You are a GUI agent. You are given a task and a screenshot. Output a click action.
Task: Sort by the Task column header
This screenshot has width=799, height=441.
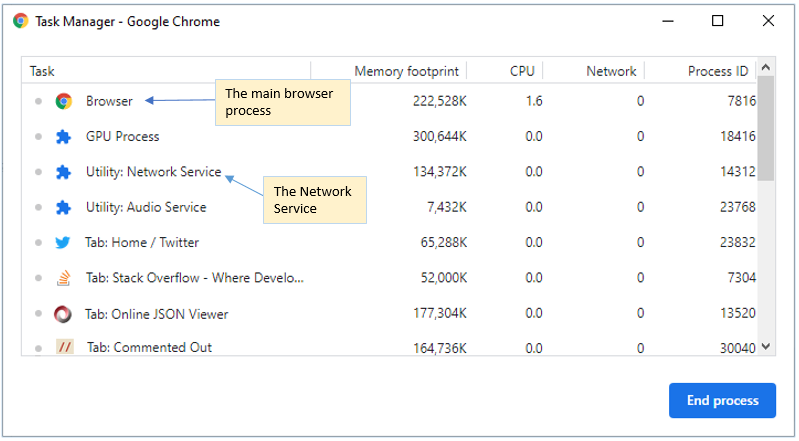pos(166,71)
